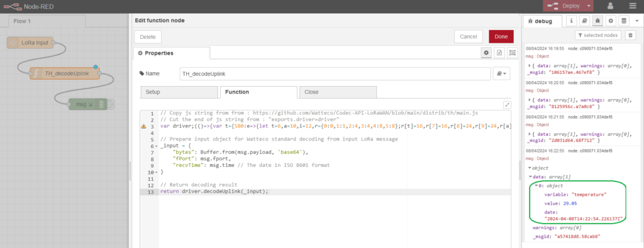This screenshot has height=248, width=644.
Task: Select the msg debug node
Action: (x=88, y=104)
